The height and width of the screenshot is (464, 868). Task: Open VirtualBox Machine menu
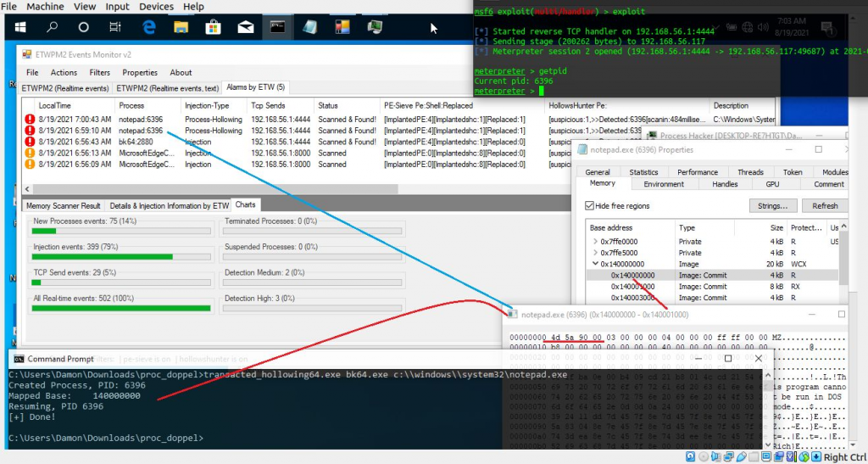click(46, 7)
